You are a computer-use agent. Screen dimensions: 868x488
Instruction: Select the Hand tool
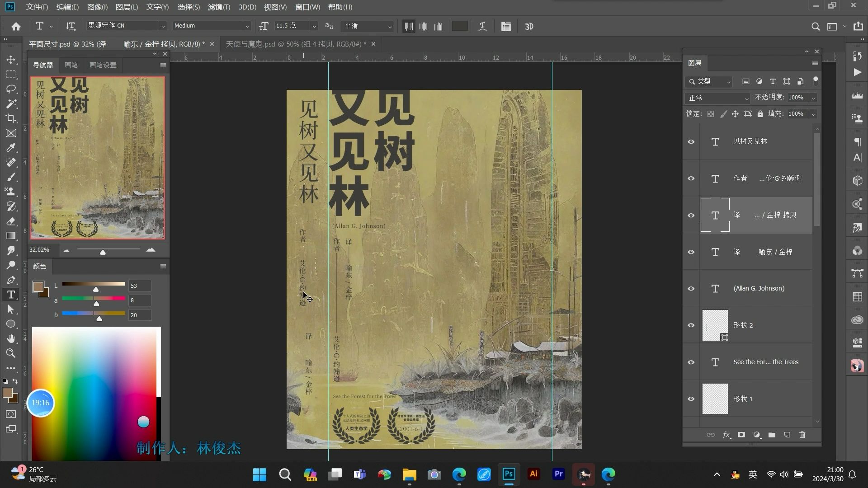(11, 338)
